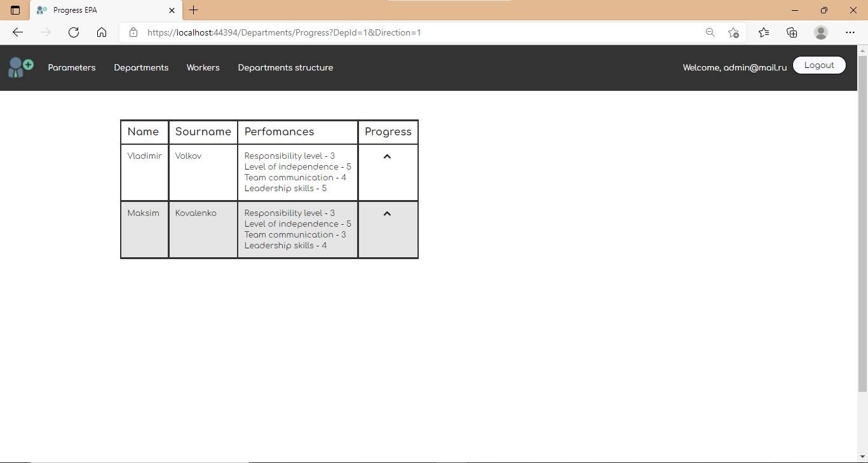Expand progress chevron in Maksim Kovalenko row
Screen dimensions: 868x463
pos(387,213)
